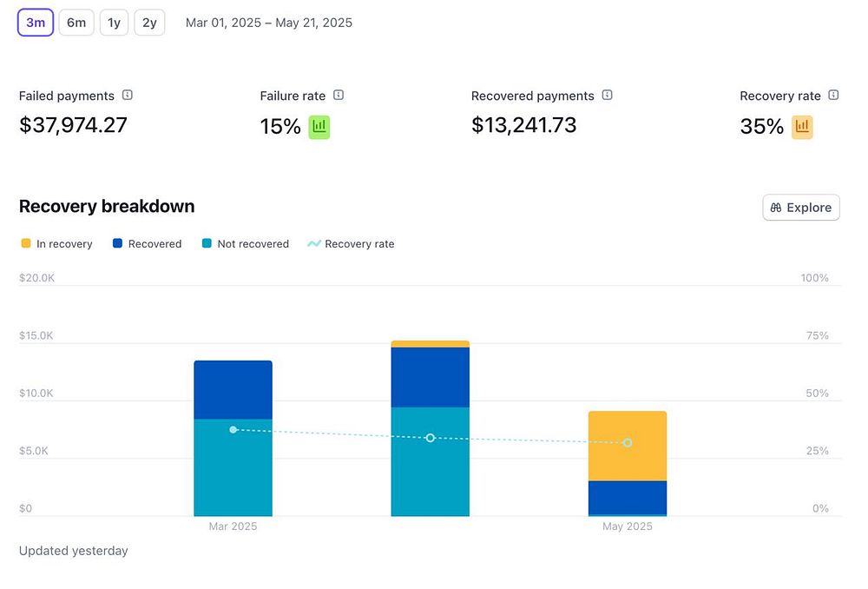Toggle the In recovery legend series
The image size is (868, 589).
tap(56, 244)
